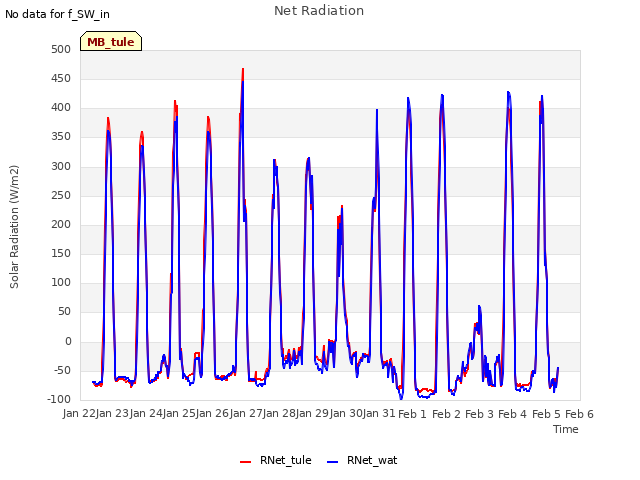Click the blue RNet_wat legend swatch
The image size is (640, 480).
coord(333,462)
